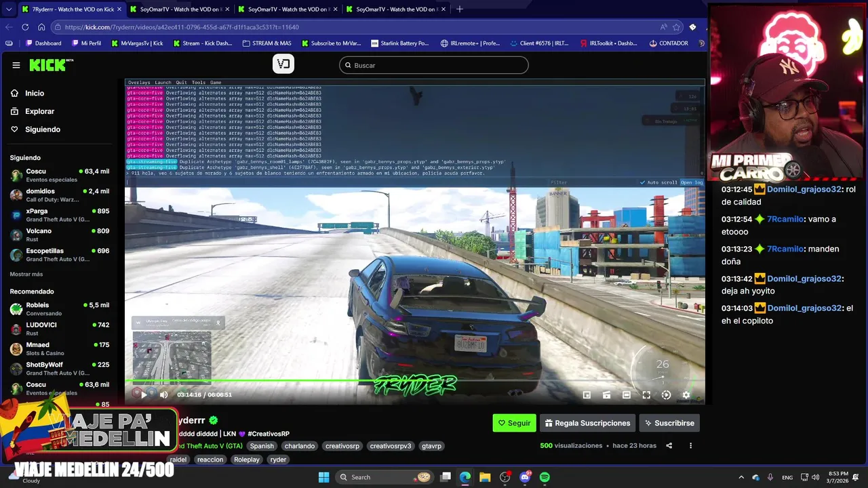Screen dimensions: 868x488
Task: Open recommended channel Robleis
Action: coord(60,309)
